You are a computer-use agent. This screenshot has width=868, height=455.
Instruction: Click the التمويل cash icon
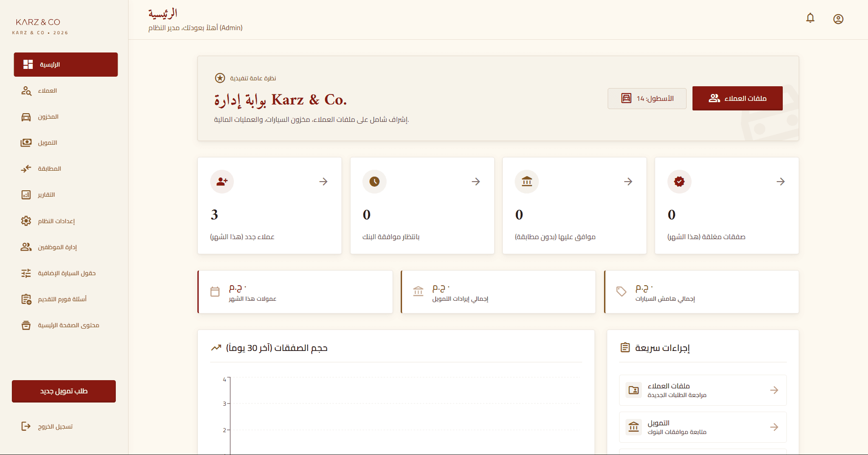tap(26, 143)
